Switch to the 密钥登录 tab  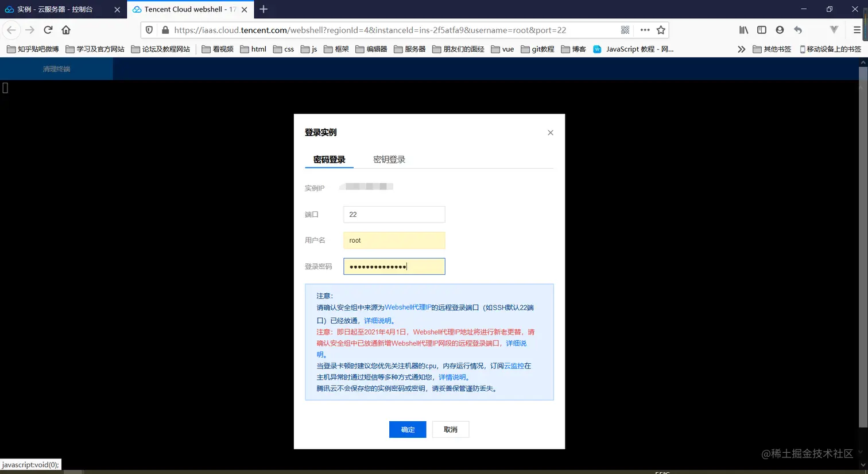pos(389,160)
